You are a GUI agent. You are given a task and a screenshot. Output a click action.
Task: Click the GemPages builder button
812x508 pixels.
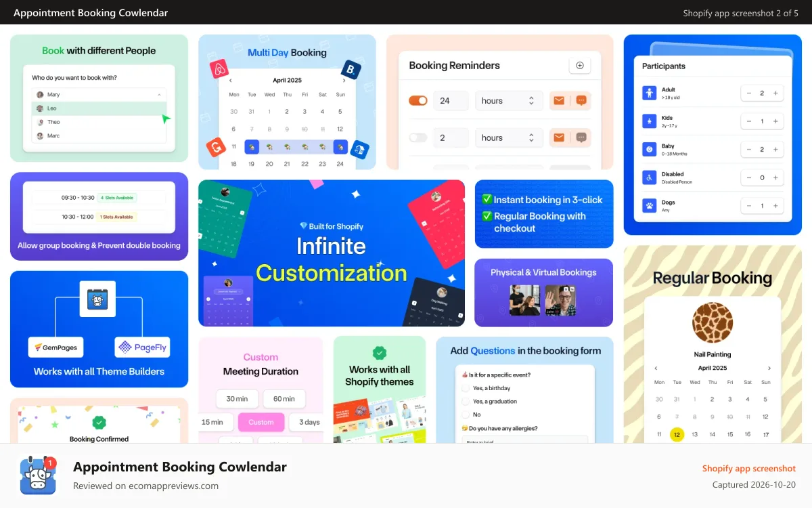click(57, 347)
